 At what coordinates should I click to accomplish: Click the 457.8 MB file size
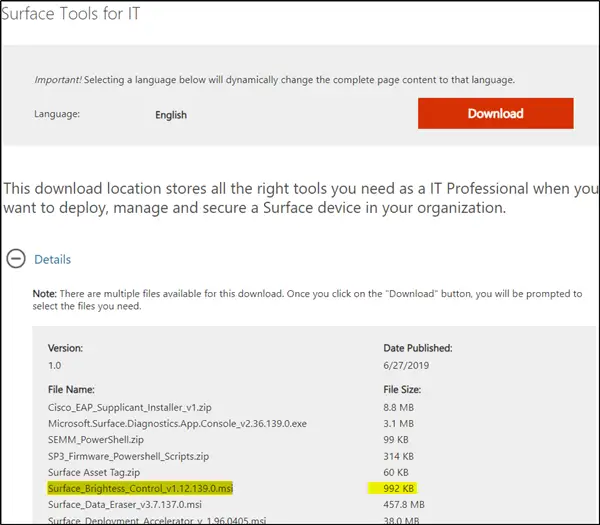pos(404,504)
